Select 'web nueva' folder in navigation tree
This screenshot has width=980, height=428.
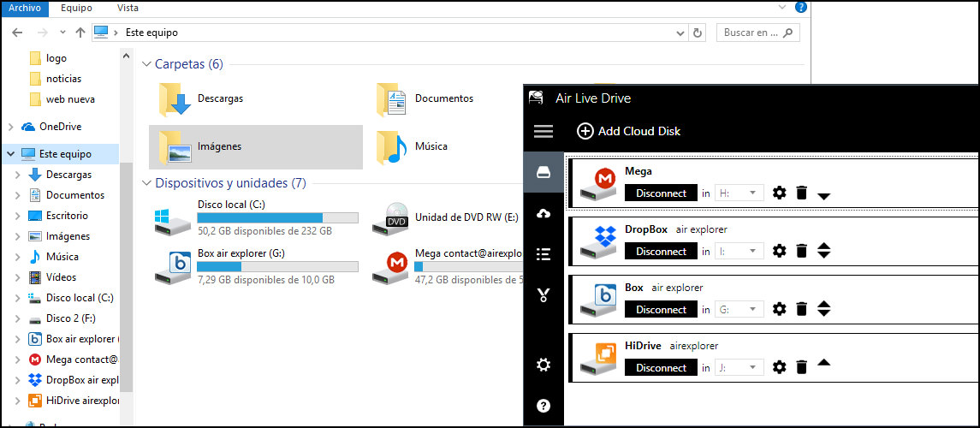70,99
